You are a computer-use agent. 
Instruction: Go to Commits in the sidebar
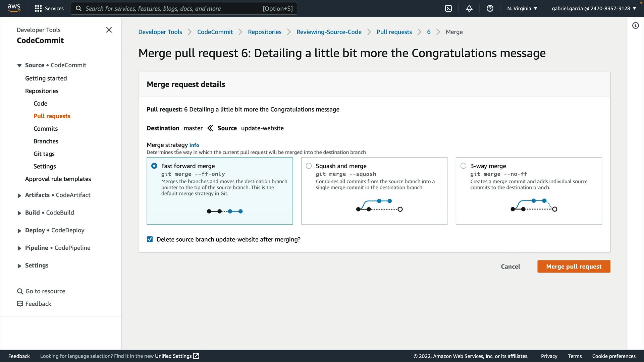coord(46,129)
